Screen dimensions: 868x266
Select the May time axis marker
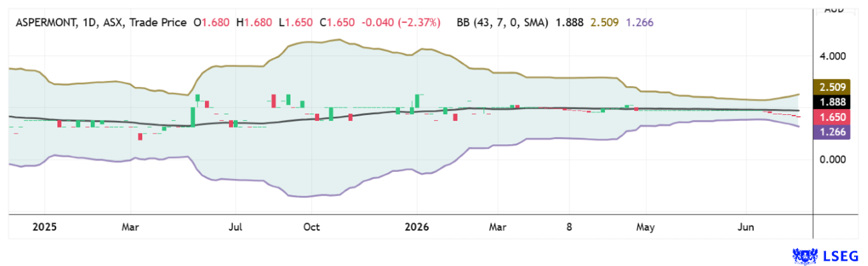pos(645,227)
